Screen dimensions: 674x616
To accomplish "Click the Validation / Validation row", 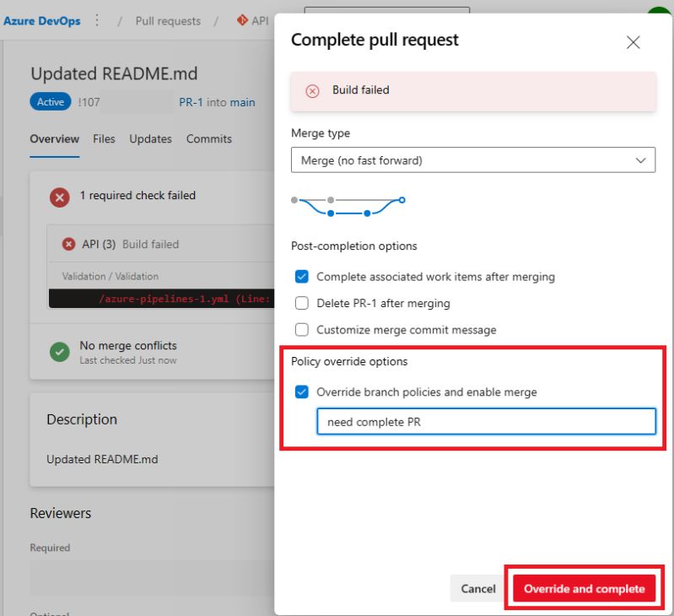I will point(111,276).
